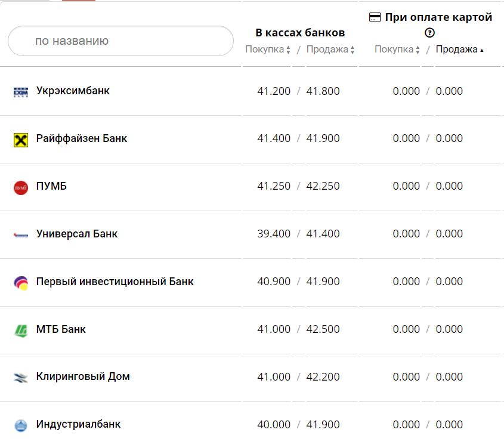Focus the search by name field

pyautogui.click(x=120, y=41)
